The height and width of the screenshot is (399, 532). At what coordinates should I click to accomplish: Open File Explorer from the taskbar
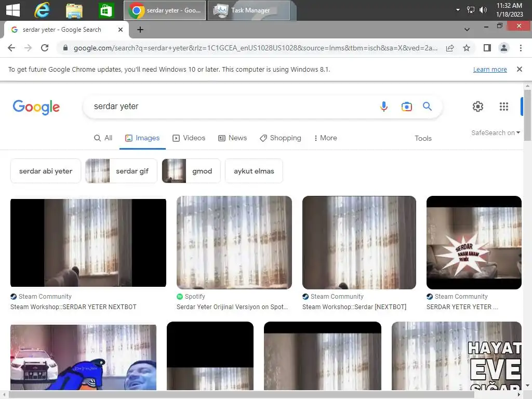(x=74, y=10)
